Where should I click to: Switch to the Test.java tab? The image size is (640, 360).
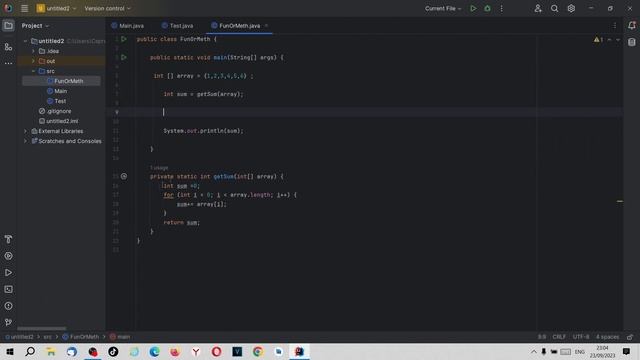tap(178, 26)
